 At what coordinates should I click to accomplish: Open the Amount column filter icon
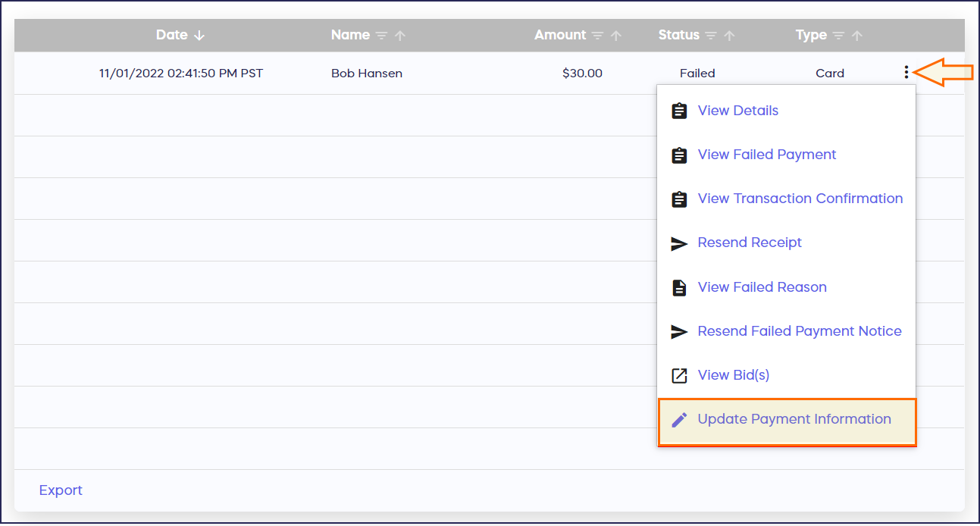(597, 36)
